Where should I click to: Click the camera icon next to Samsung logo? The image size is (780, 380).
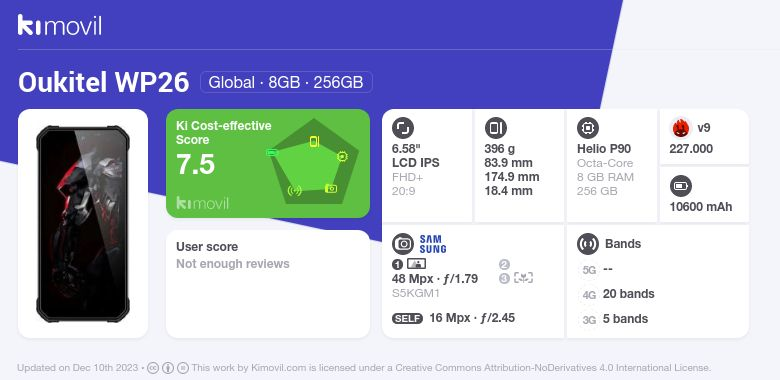click(x=403, y=244)
